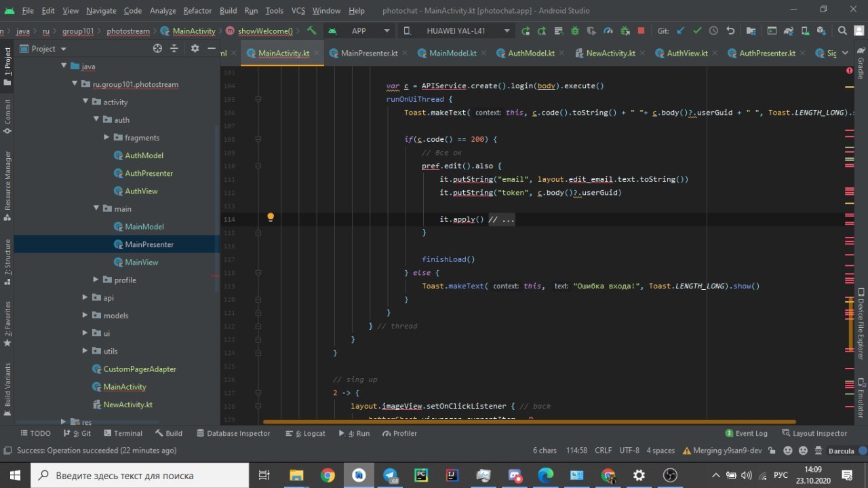This screenshot has width=868, height=488.
Task: Open the HUAWEI YAL-L41 device dropdown
Action: pos(456,31)
